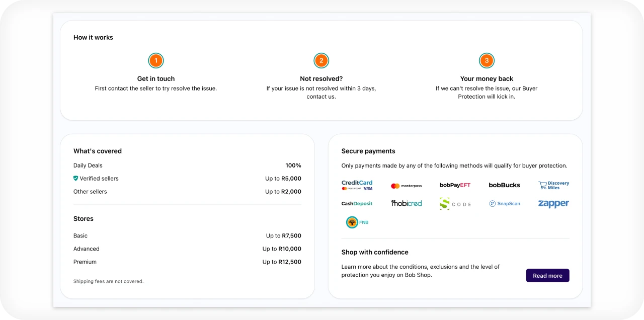Click the 'Your money back' step title
Image resolution: width=644 pixels, height=320 pixels.
487,78
